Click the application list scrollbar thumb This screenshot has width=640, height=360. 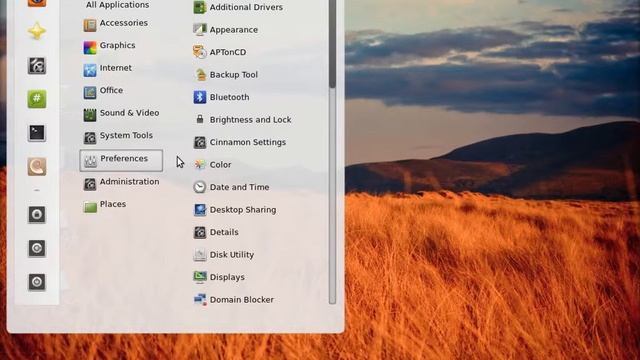point(332,43)
